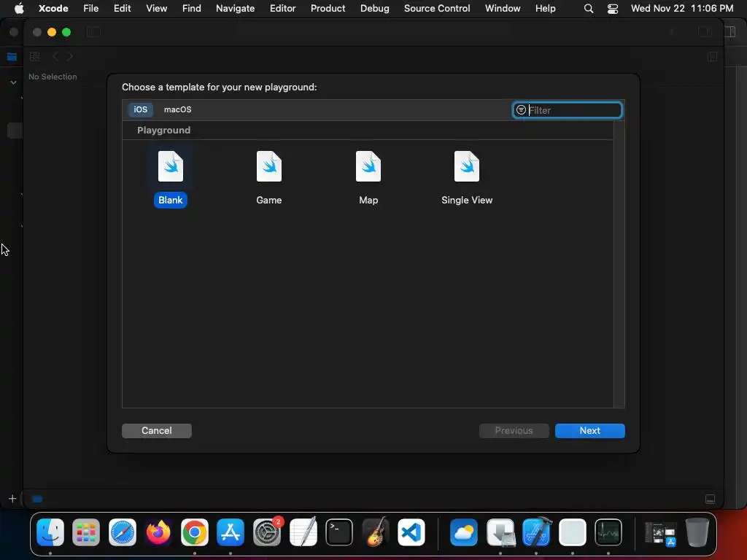Open the Xcode application menu

[53, 8]
